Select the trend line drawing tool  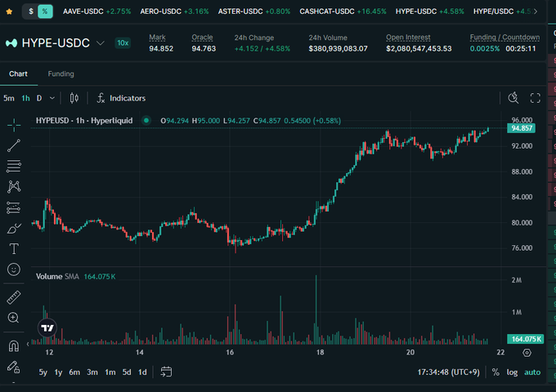pyautogui.click(x=14, y=145)
